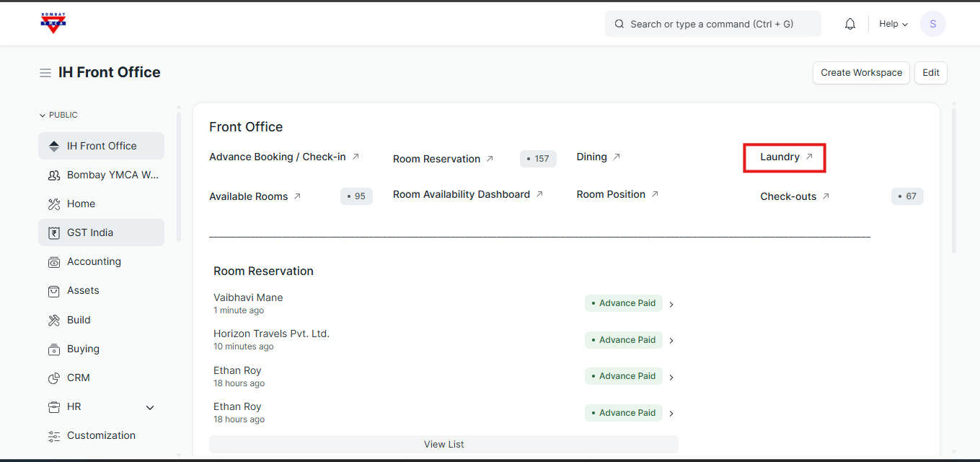
Task: Click the Create Workspace button
Action: click(861, 73)
